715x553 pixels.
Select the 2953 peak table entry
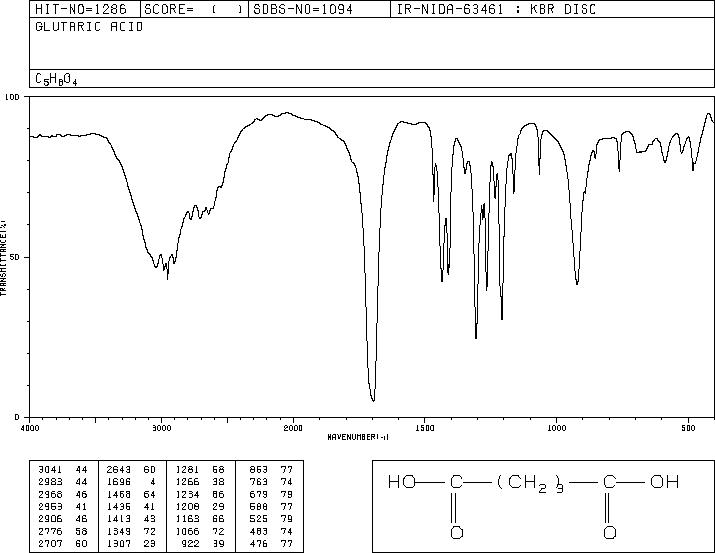coord(50,506)
